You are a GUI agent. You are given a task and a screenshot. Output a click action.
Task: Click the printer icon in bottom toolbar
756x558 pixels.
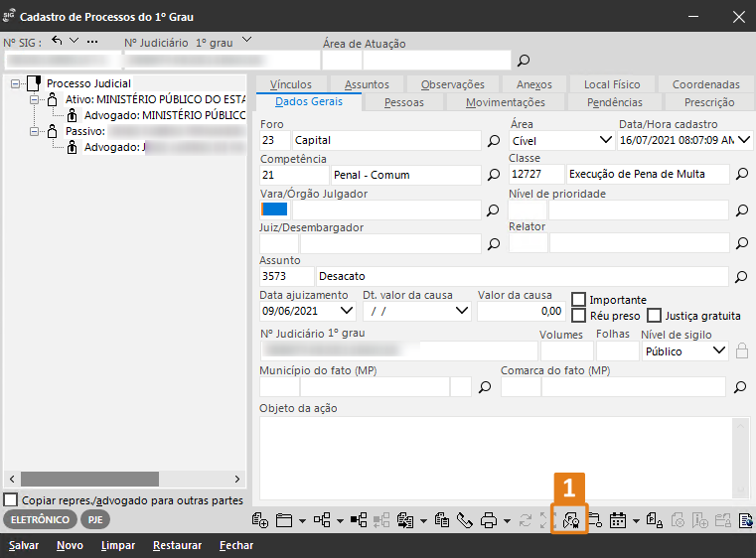489,519
